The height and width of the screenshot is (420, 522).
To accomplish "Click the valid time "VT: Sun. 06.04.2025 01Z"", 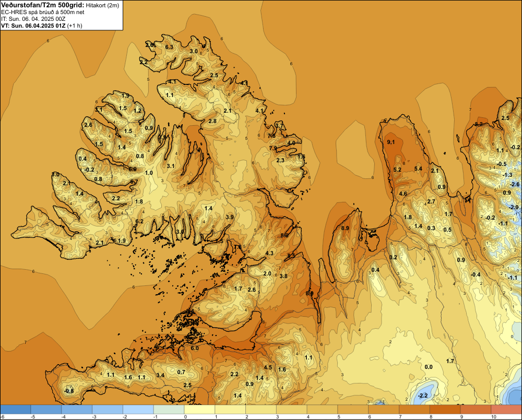I will [33, 26].
